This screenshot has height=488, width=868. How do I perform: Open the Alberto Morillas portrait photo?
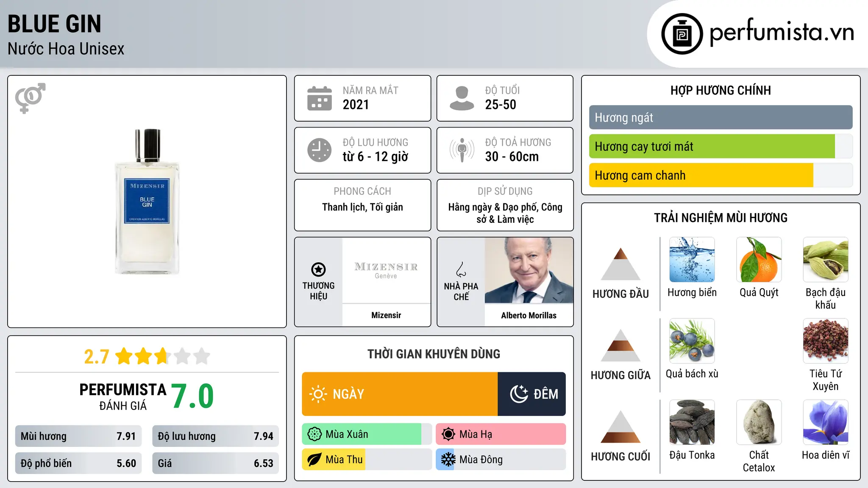pos(529,270)
